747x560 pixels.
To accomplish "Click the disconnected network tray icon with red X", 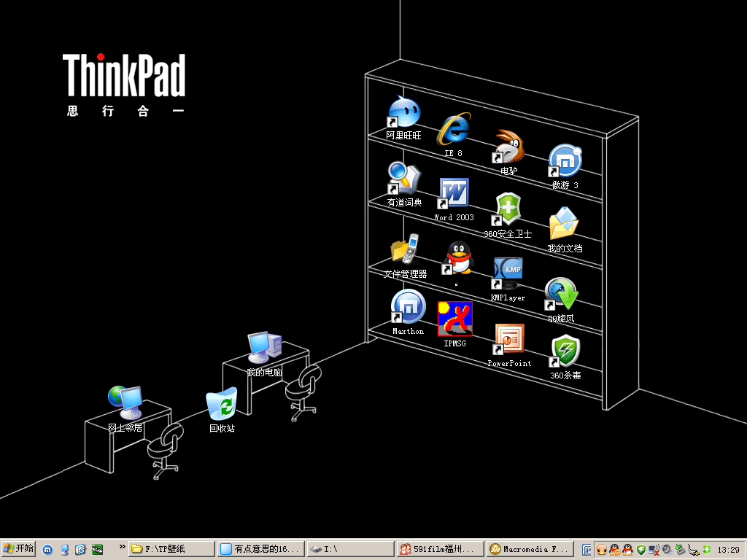I will click(x=654, y=550).
